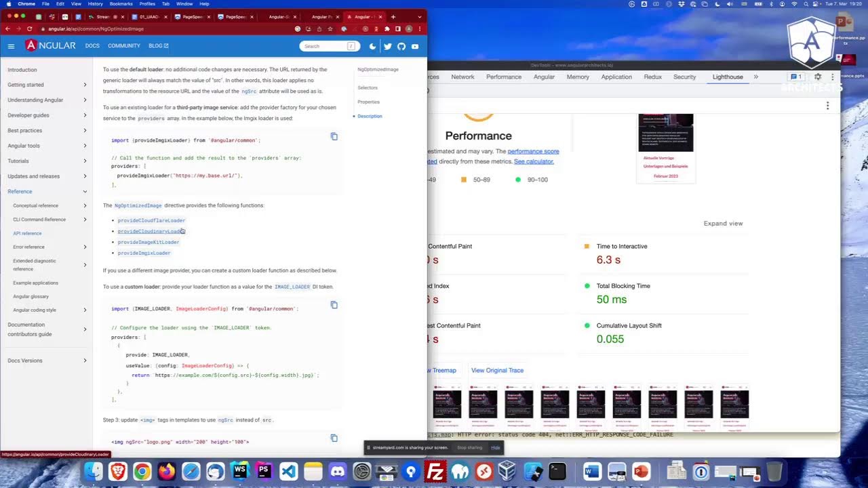Show more DevTools tabs chevron
This screenshot has height=488, width=868.
(x=756, y=77)
